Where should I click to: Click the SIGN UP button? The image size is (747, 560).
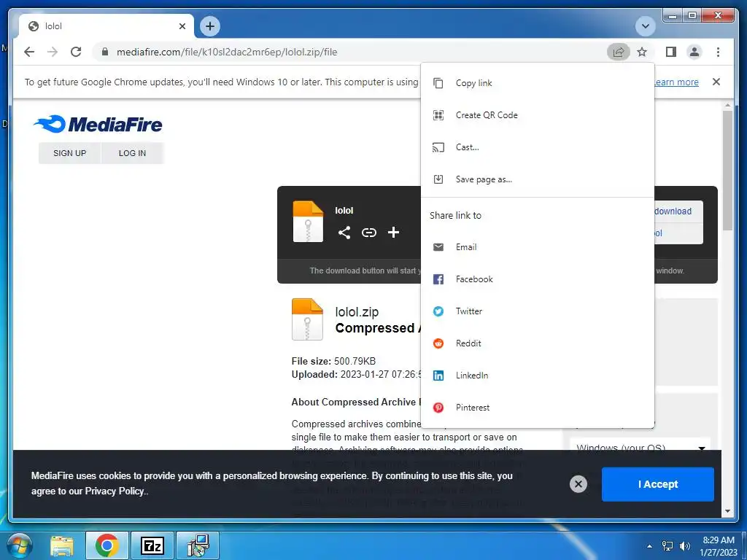click(69, 153)
